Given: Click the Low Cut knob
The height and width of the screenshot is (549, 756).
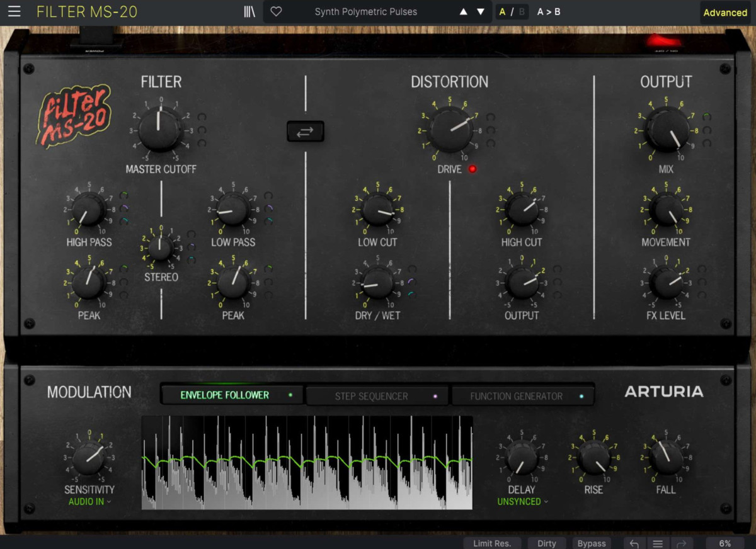Looking at the screenshot, I should [x=377, y=209].
